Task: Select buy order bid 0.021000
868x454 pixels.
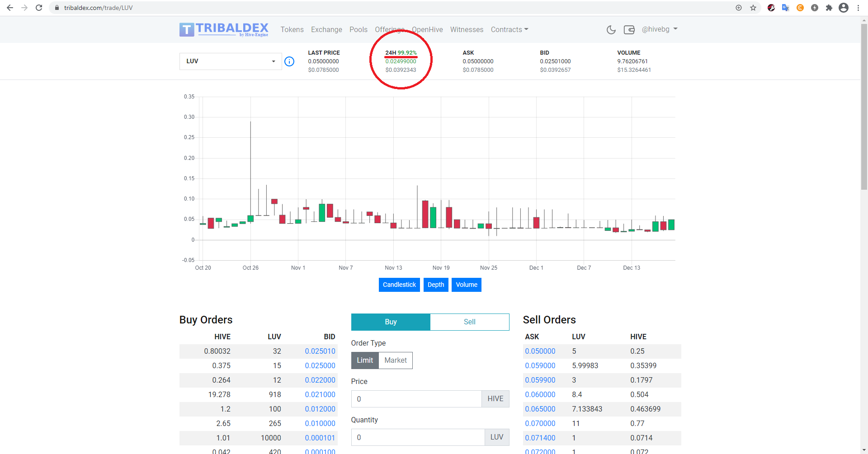Action: click(x=320, y=395)
